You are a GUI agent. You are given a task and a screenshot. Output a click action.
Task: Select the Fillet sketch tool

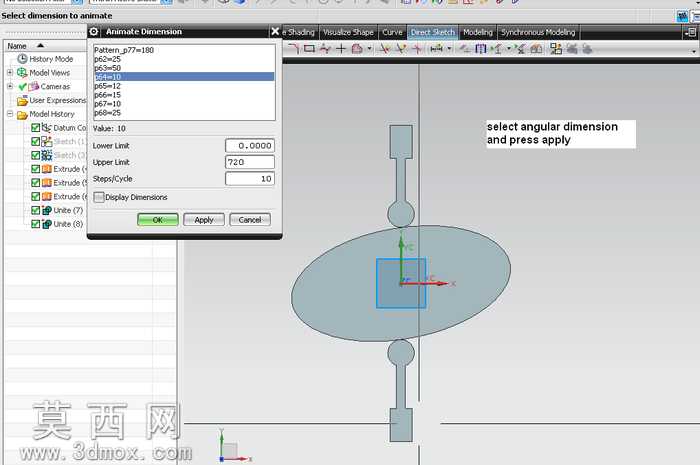(293, 48)
